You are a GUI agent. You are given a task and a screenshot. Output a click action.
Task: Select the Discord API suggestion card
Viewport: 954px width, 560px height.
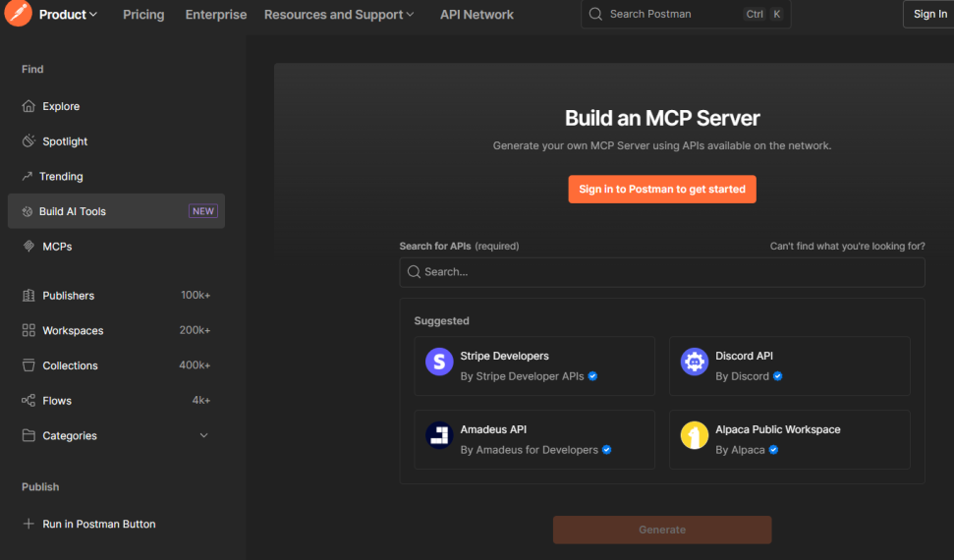click(x=790, y=365)
